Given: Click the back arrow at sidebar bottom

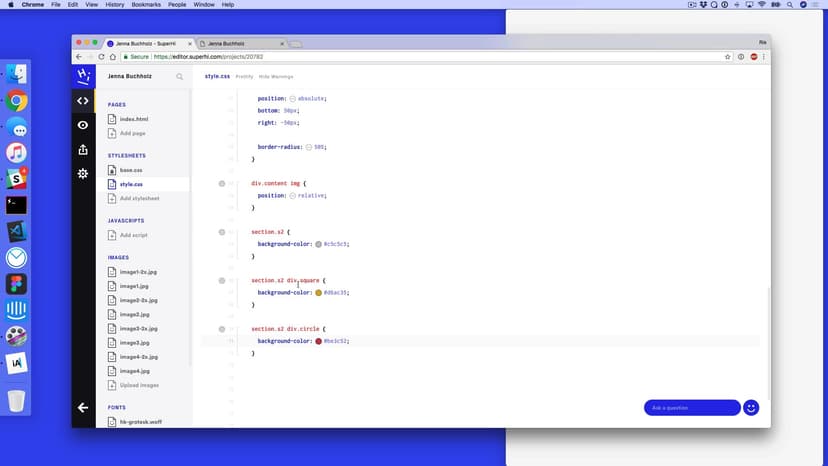Looking at the screenshot, I should pos(83,408).
